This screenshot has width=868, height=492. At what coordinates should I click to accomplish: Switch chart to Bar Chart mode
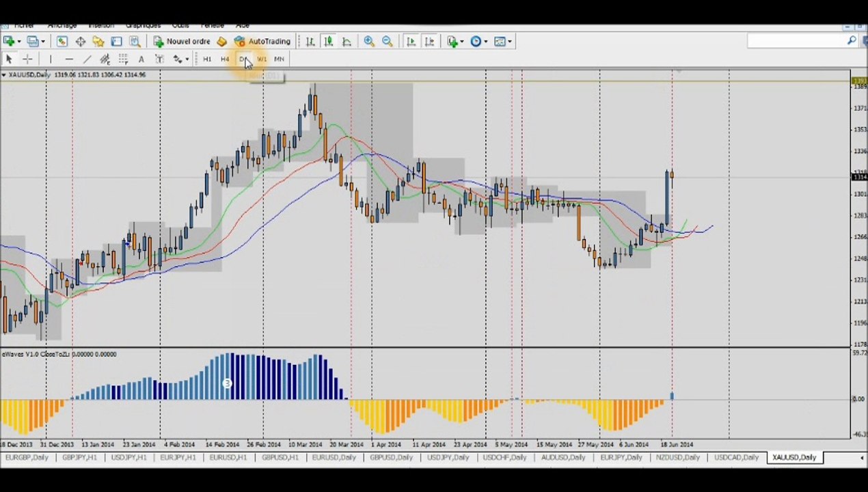(x=310, y=42)
